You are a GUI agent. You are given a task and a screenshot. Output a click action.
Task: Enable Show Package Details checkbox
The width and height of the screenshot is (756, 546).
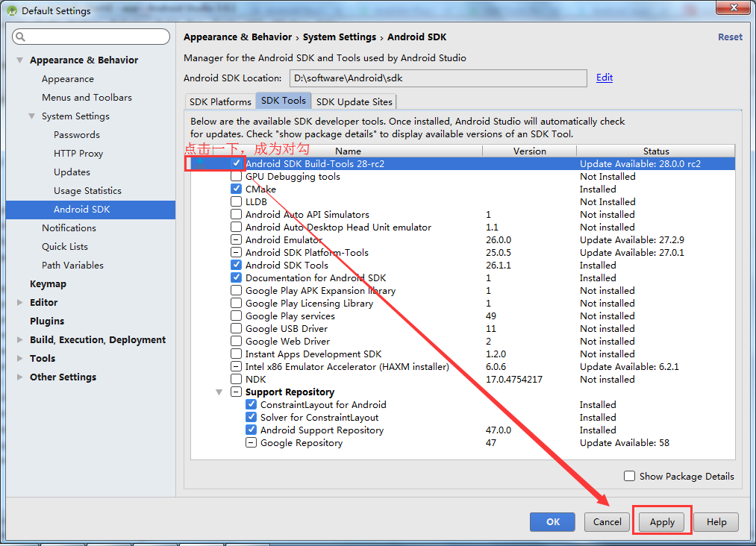pos(629,476)
